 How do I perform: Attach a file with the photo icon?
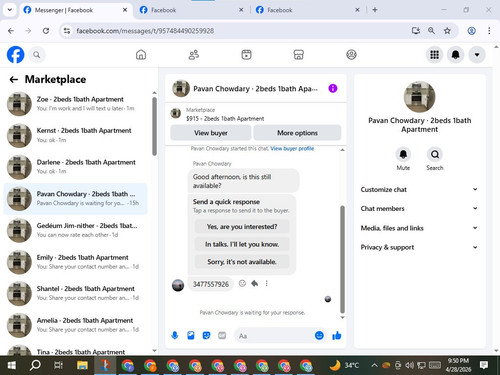coord(191,335)
